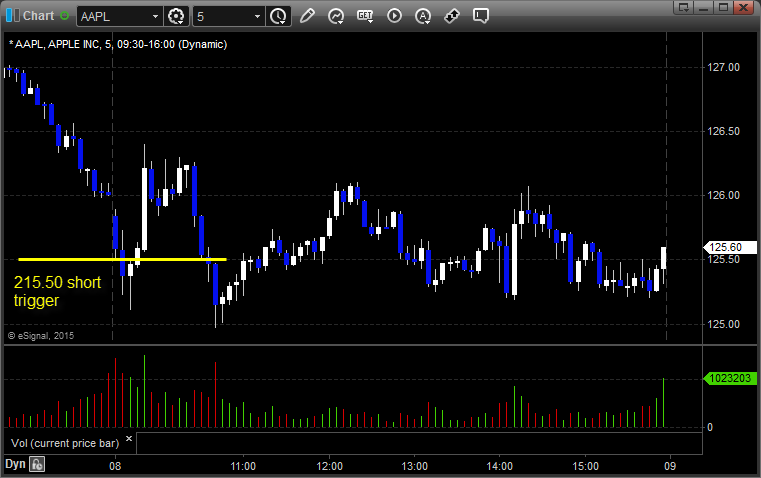Click the 14:00 time axis label
Screen dimensions: 761x478
[500, 466]
